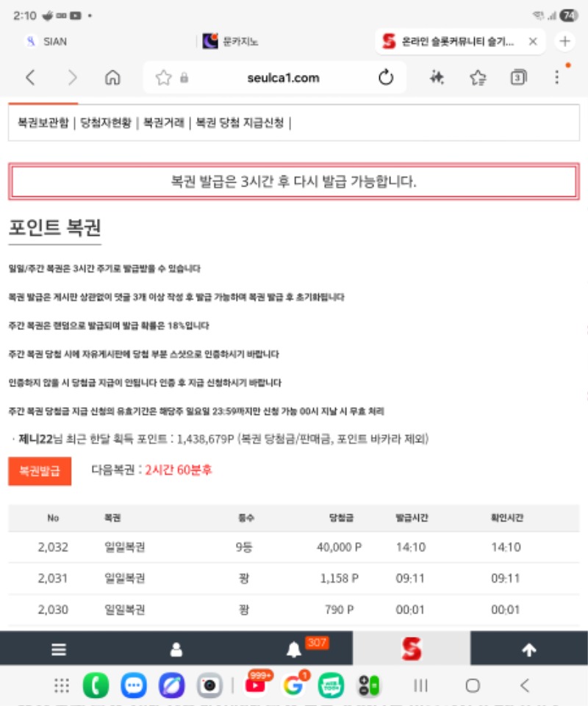This screenshot has height=706, width=588.
Task: Open a new browser tab
Action: (x=564, y=42)
